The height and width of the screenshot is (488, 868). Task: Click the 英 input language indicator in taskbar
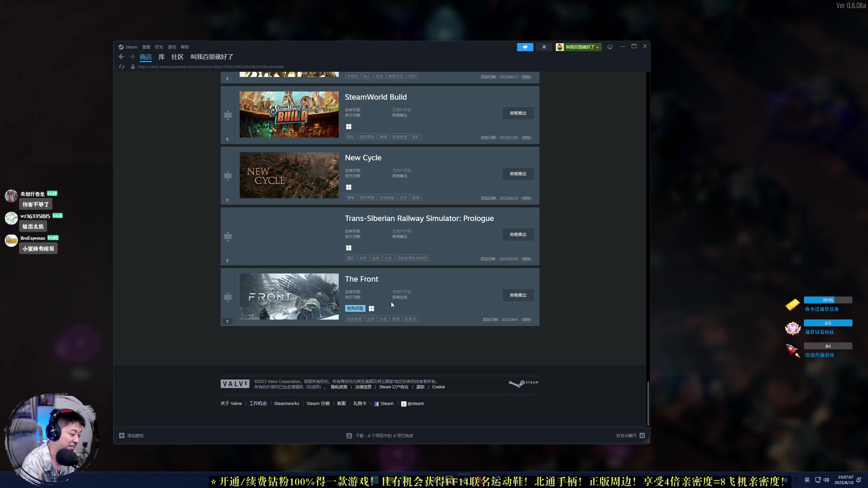click(807, 480)
